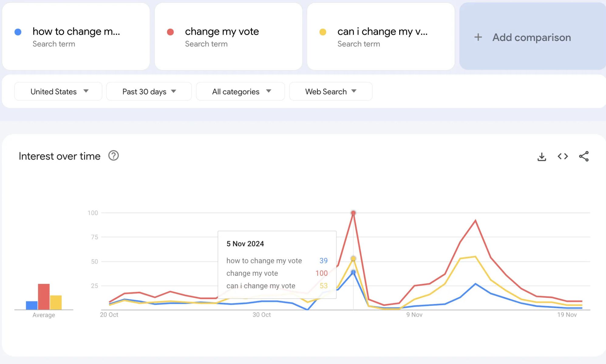This screenshot has width=606, height=364.
Task: Click the red peak point on 5 Nov
Action: [x=353, y=213]
